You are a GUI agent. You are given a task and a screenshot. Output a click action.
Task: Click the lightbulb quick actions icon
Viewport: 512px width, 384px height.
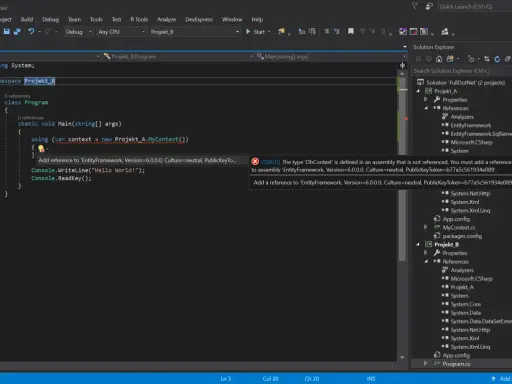(41, 148)
